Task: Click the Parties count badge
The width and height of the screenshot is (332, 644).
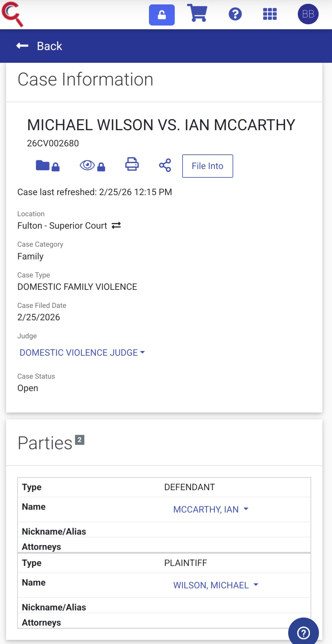Action: (80, 440)
